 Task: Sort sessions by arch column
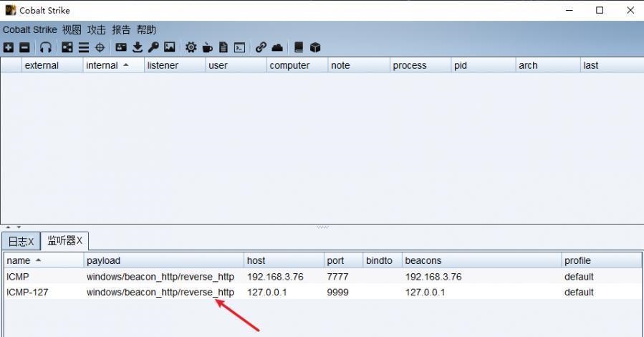click(548, 65)
